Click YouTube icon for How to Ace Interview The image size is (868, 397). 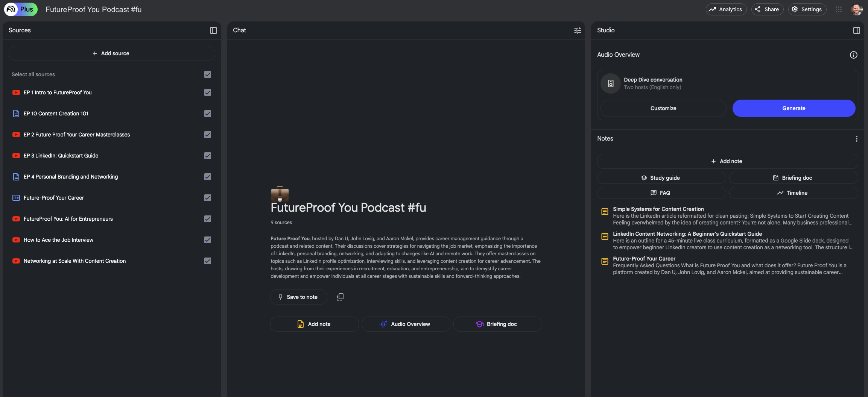[16, 240]
